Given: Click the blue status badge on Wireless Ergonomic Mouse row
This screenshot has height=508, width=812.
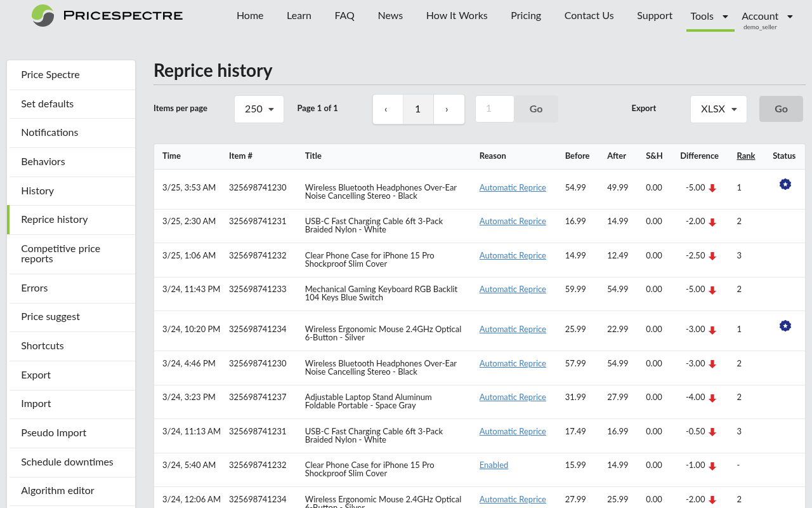Looking at the screenshot, I should point(785,326).
